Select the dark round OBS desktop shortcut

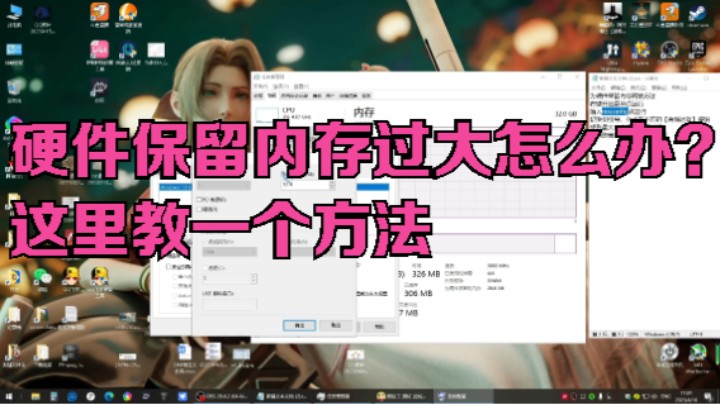[x=669, y=50]
